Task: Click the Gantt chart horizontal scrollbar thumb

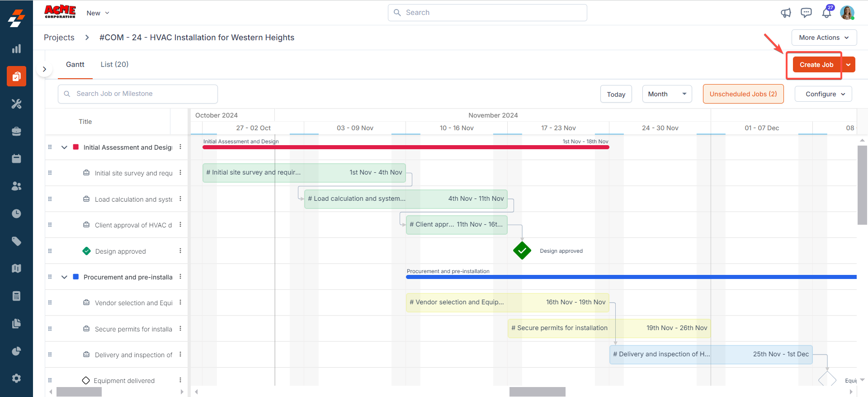Action: (x=538, y=392)
